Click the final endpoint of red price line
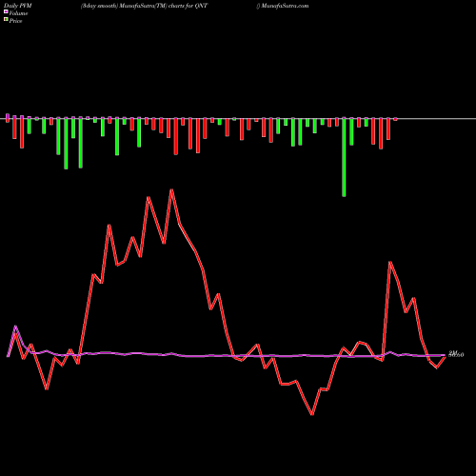The width and height of the screenshot is (476, 476). coord(445,357)
